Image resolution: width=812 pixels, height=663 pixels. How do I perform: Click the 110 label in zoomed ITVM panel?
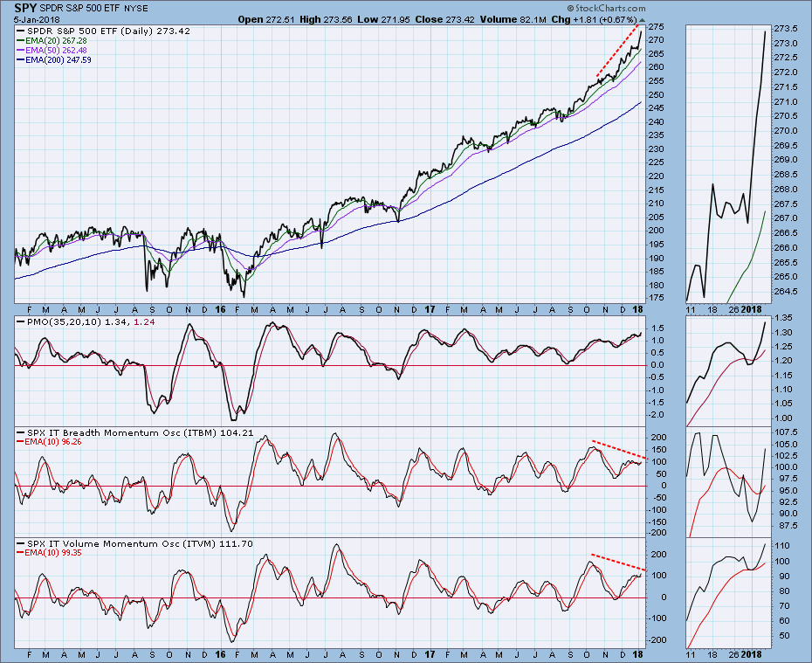point(782,546)
